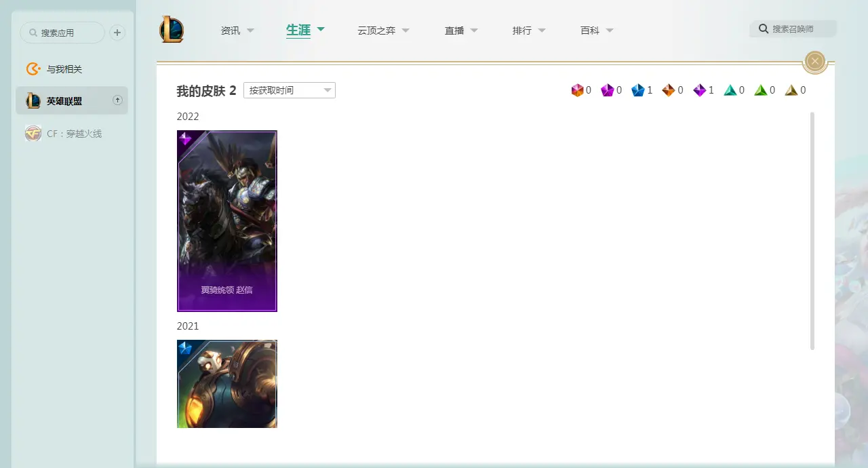Expand the 云顶之弈 menu arrow

pyautogui.click(x=406, y=31)
